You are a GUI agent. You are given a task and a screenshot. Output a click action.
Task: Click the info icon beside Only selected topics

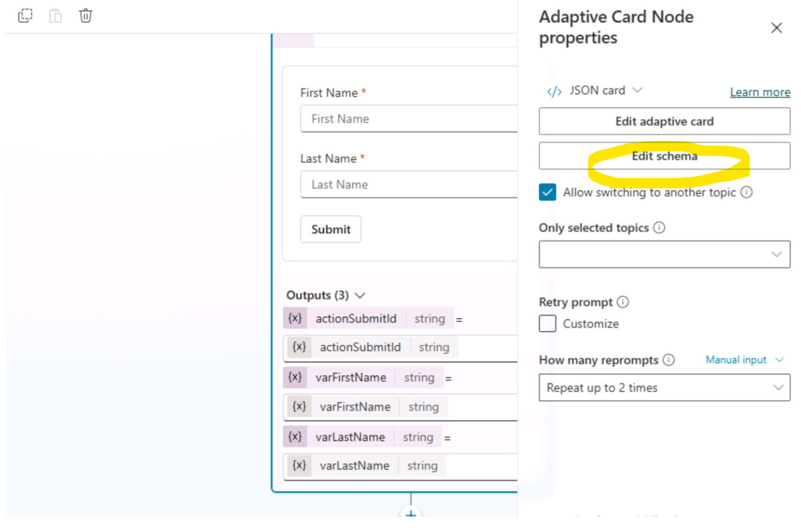pos(659,228)
